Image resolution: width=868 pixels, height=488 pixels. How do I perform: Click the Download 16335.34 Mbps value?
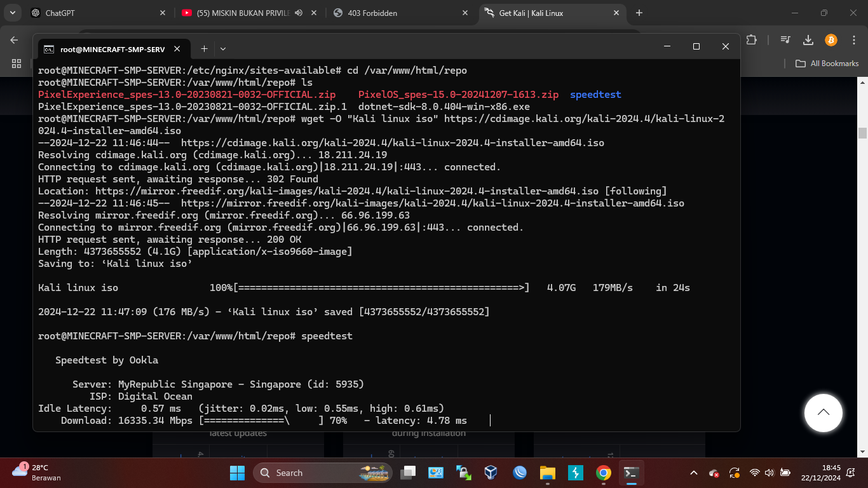156,421
